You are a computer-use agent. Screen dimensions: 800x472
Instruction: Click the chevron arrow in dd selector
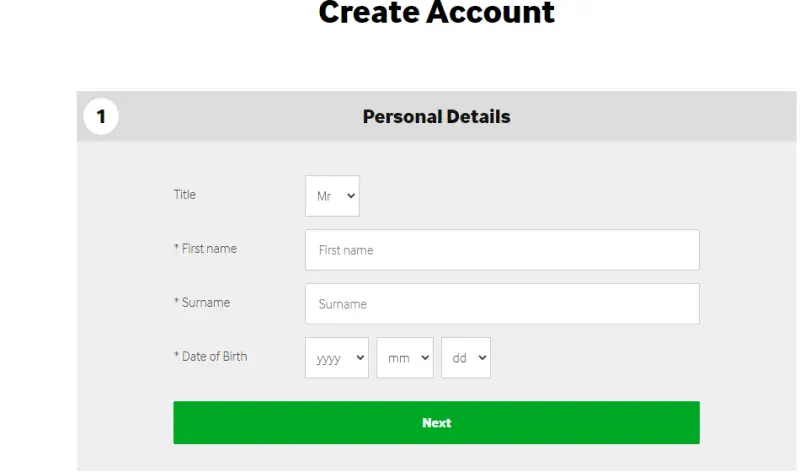482,358
